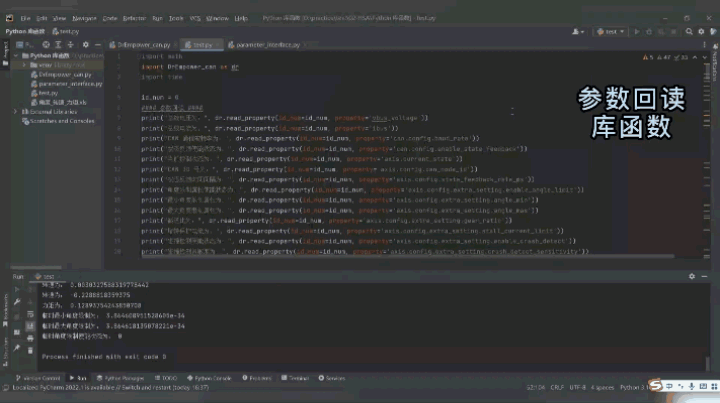Click the warnings count inspection widget
This screenshot has width=720, height=403.
click(665, 57)
